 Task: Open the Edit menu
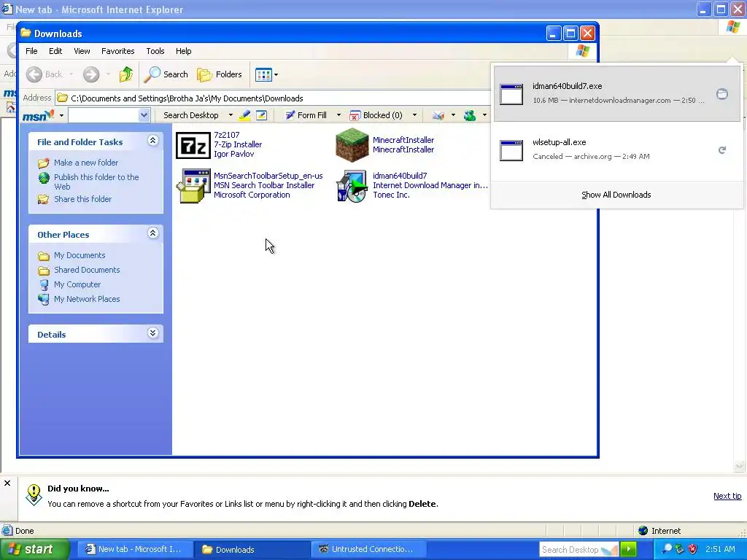[55, 51]
